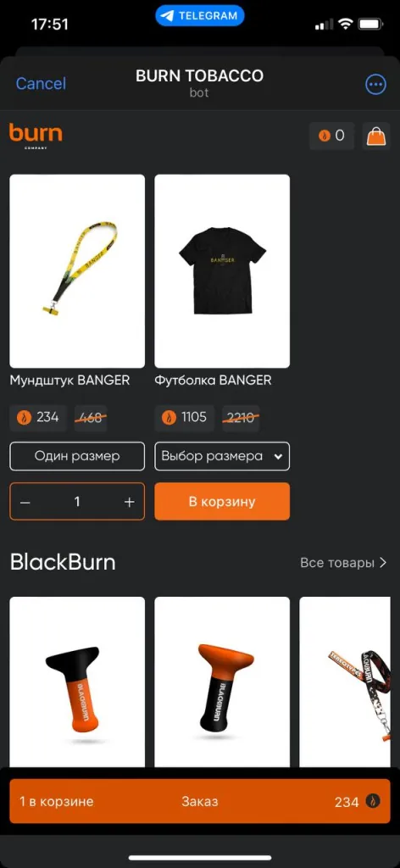Tap the Telegram pill in status bar
400x868 pixels.
(200, 15)
